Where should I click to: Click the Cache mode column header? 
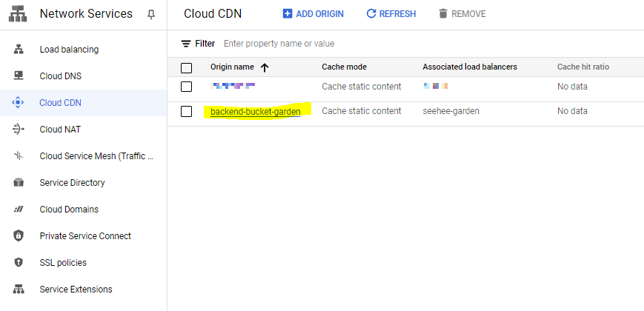pos(344,67)
